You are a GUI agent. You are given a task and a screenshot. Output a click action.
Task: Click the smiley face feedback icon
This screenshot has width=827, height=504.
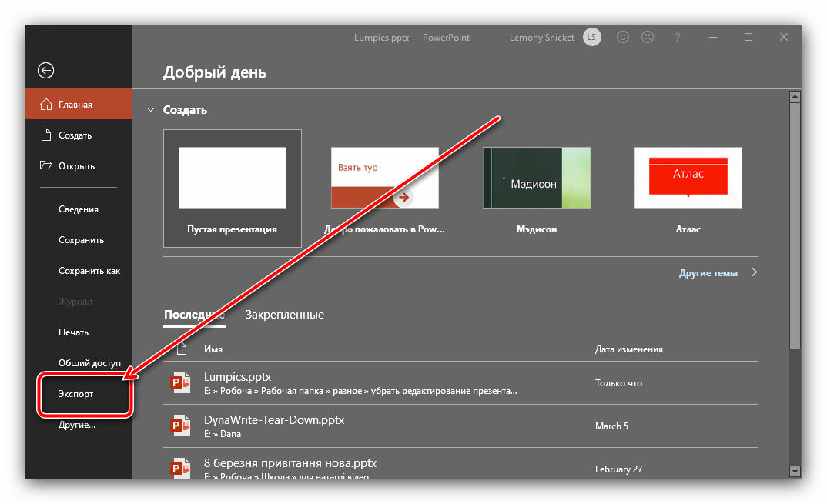[623, 37]
